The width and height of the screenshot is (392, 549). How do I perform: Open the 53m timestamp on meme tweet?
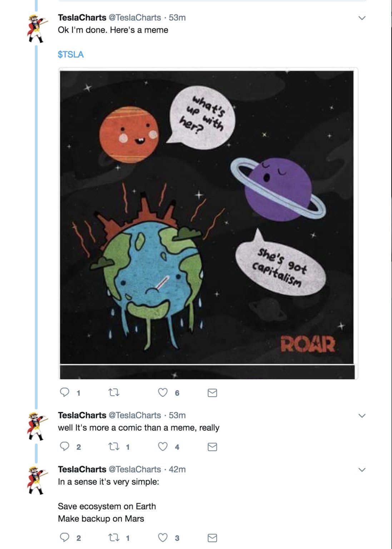click(x=177, y=18)
